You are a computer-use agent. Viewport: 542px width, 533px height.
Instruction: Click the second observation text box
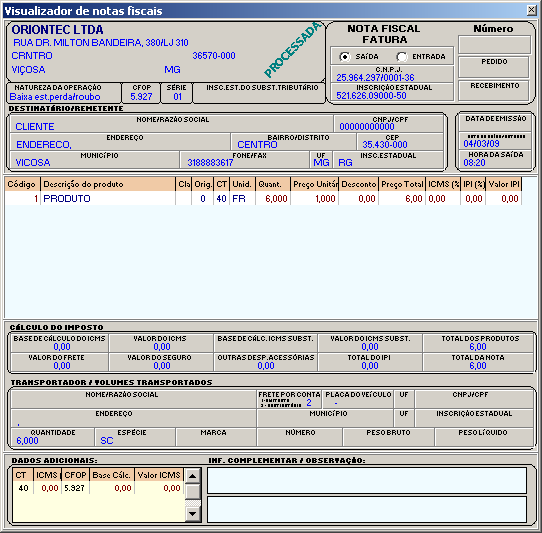click(367, 509)
